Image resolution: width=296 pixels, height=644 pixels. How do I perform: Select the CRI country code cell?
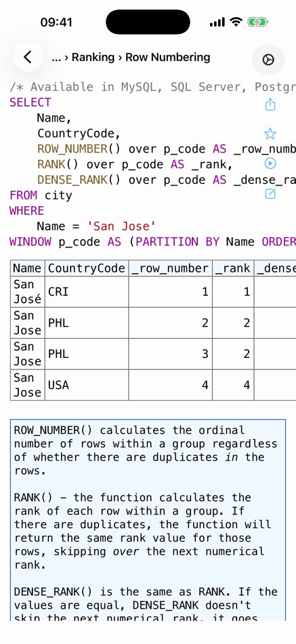(x=87, y=291)
